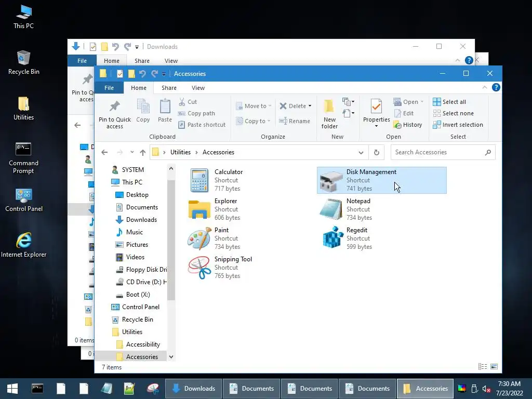Select the Notepad shortcut
532x399 pixels.
tap(382, 209)
